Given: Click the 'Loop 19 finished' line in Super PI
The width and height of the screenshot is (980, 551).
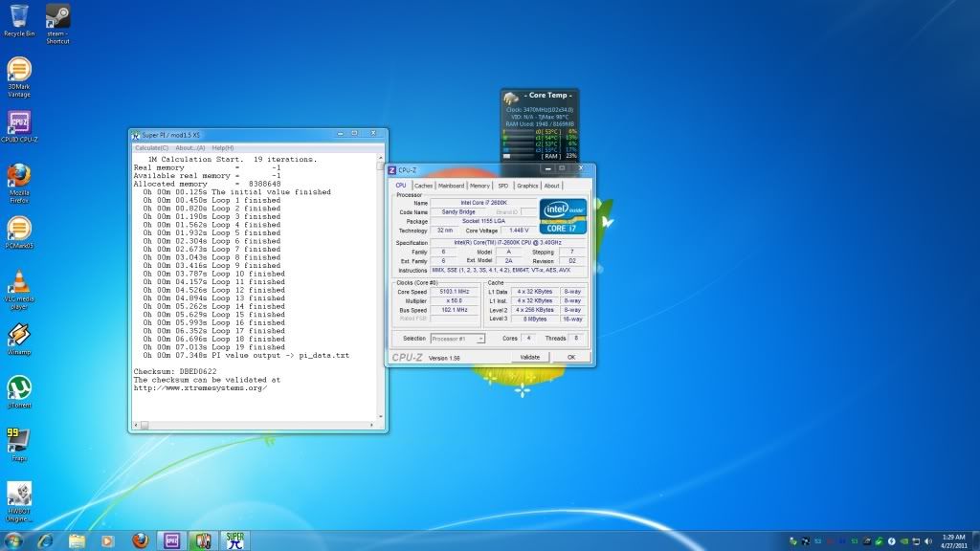Looking at the screenshot, I should point(213,347).
